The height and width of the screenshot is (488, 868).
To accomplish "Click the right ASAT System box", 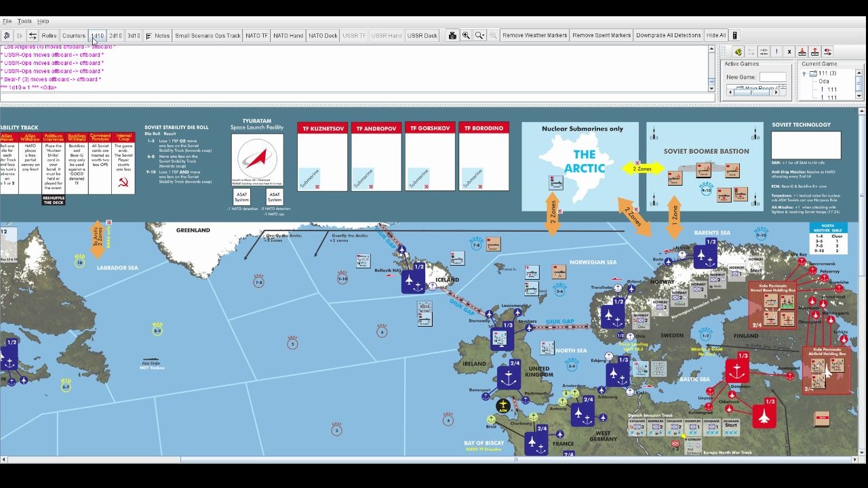I will 274,197.
